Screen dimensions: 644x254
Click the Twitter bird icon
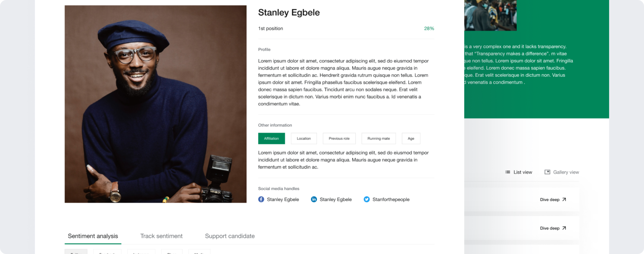pos(366,199)
